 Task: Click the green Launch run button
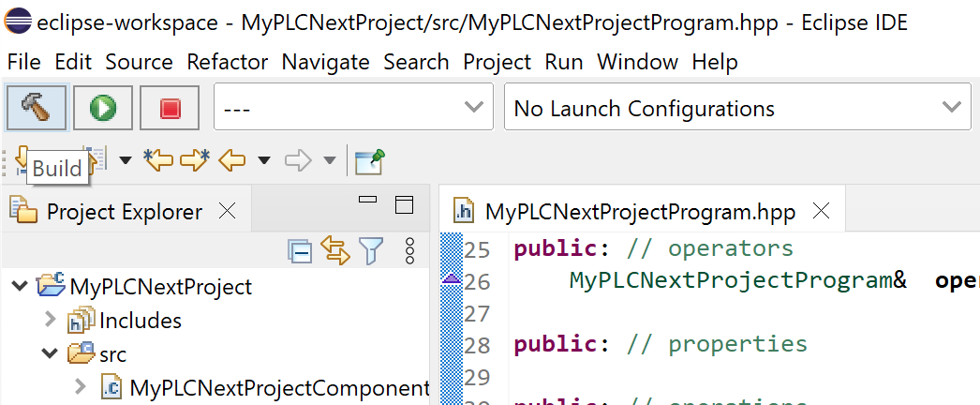pyautogui.click(x=103, y=109)
